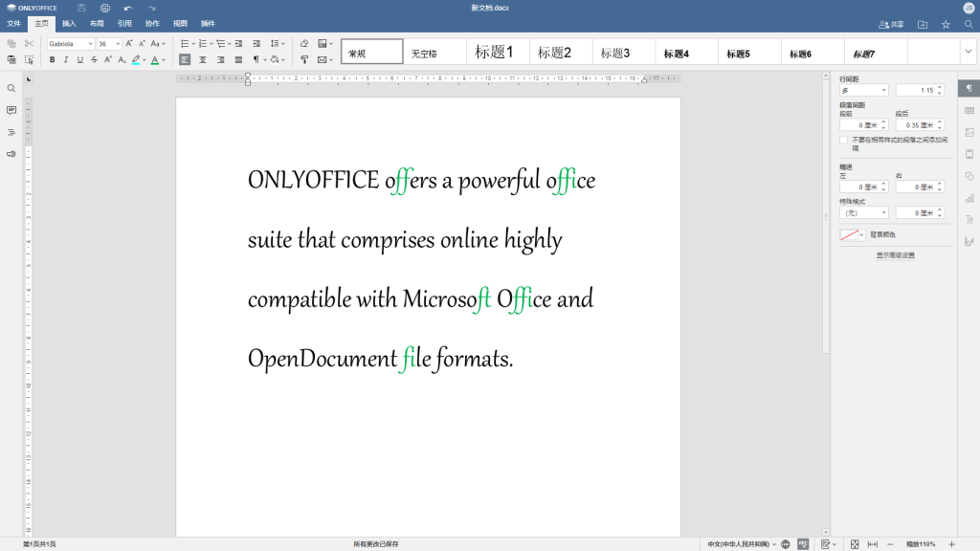
Task: Switch to the 引用 tab
Action: coord(124,24)
